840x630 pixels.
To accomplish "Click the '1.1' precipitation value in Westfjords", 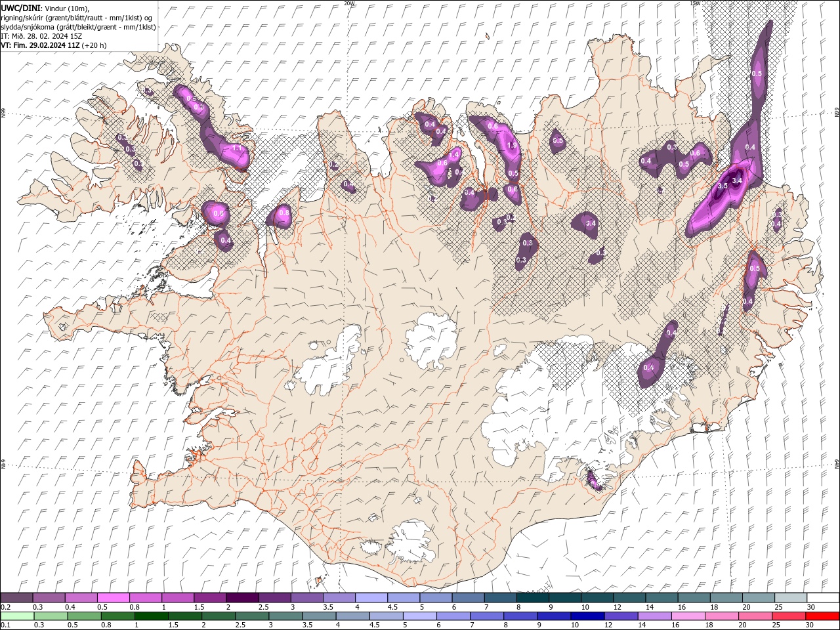I will click(x=237, y=149).
